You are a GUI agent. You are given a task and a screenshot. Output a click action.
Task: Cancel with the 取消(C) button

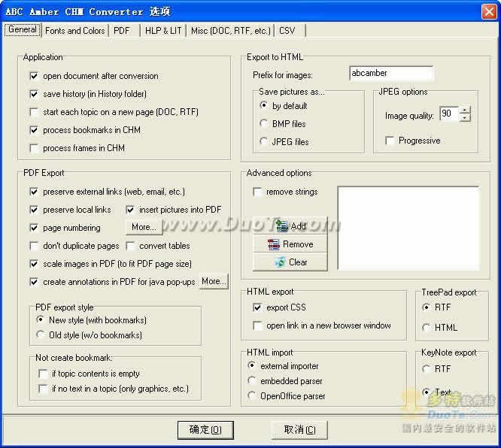tap(299, 430)
